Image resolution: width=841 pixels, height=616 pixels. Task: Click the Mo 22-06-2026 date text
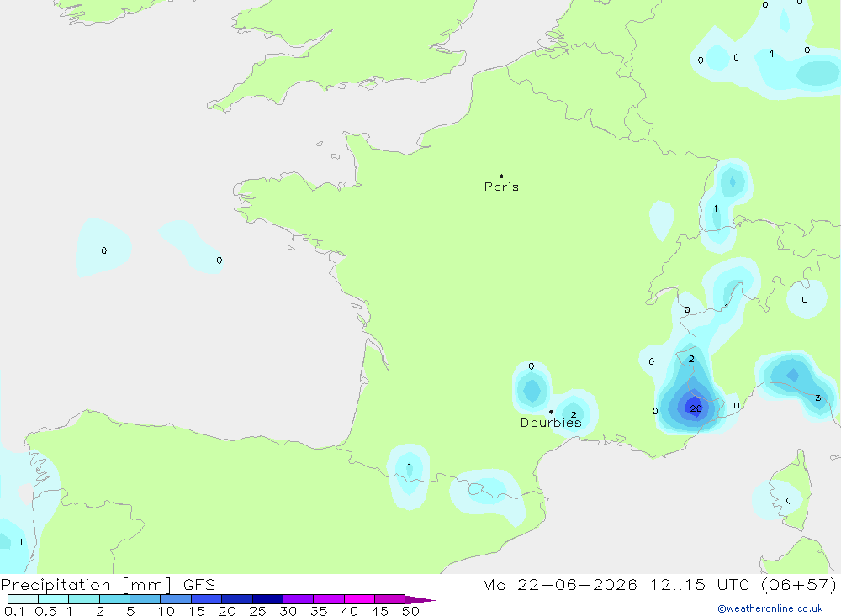(x=559, y=585)
